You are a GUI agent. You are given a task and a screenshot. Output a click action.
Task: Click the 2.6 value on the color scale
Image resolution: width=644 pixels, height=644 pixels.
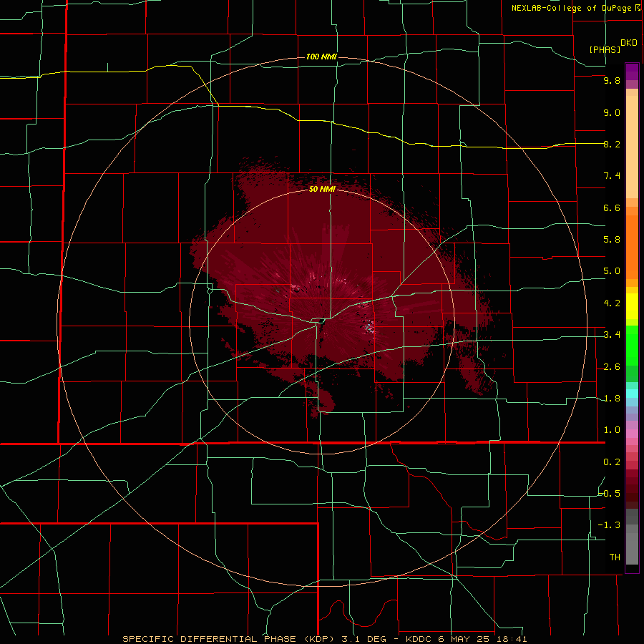coord(612,367)
